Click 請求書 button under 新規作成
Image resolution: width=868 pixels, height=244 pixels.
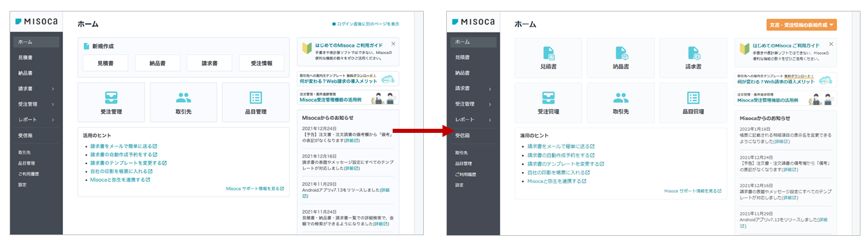[210, 63]
